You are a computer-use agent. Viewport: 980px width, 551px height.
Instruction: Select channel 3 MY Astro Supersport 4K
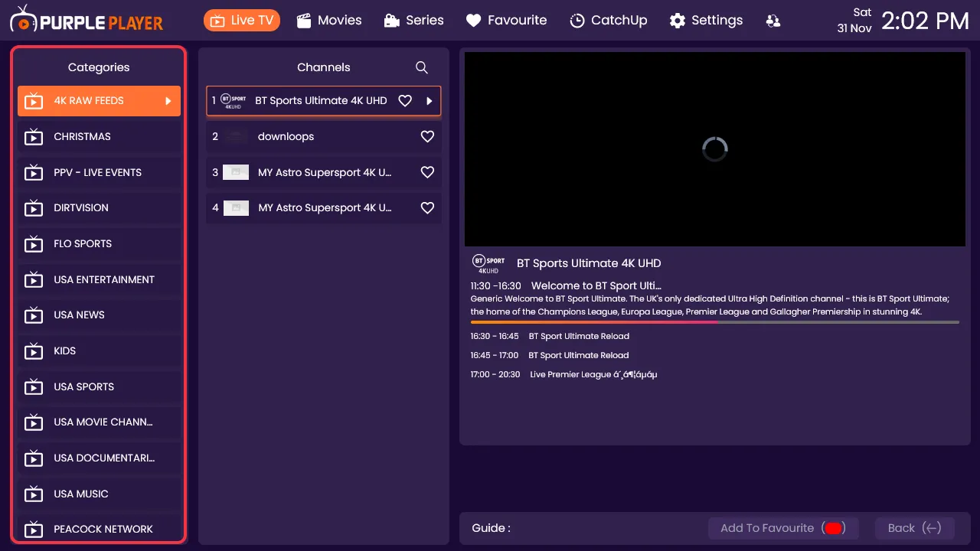point(324,172)
